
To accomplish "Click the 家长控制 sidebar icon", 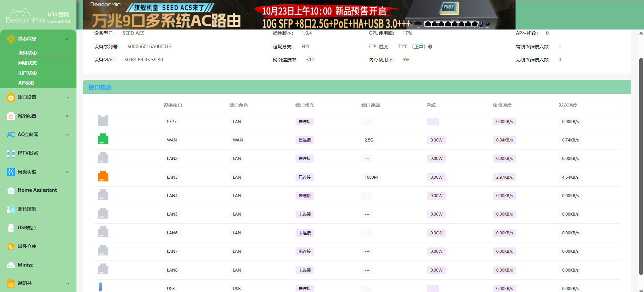I will tap(11, 209).
